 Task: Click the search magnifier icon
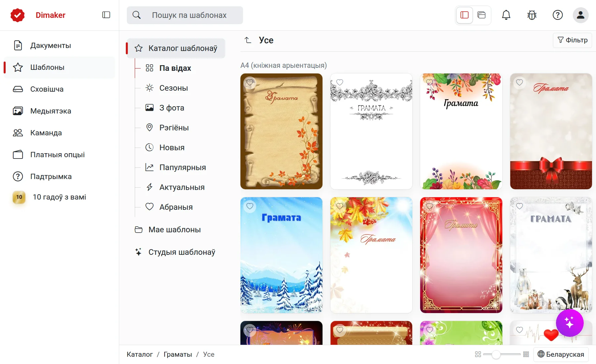136,15
